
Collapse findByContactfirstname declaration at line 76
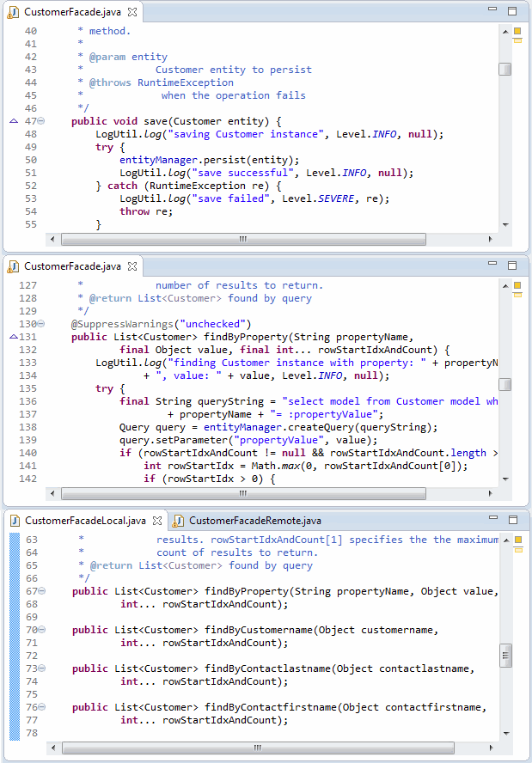(41, 707)
